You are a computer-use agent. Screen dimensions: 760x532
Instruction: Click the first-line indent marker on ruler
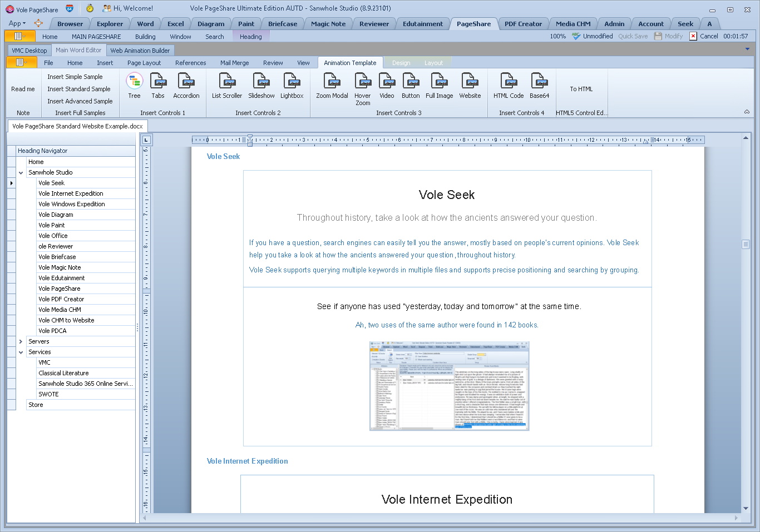[x=250, y=137]
